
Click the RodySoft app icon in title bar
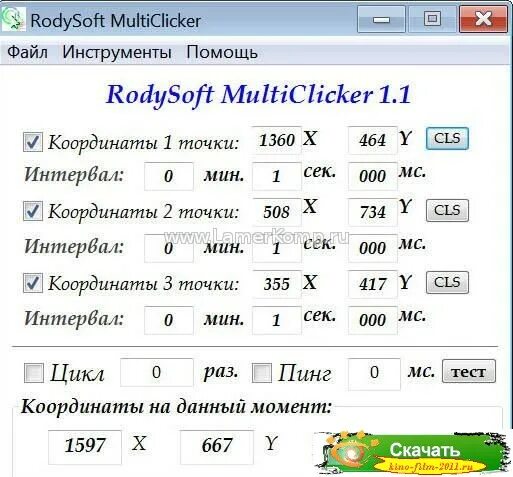click(13, 20)
